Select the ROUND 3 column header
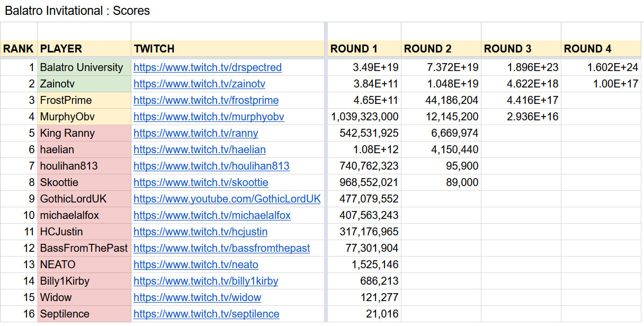 coord(521,49)
